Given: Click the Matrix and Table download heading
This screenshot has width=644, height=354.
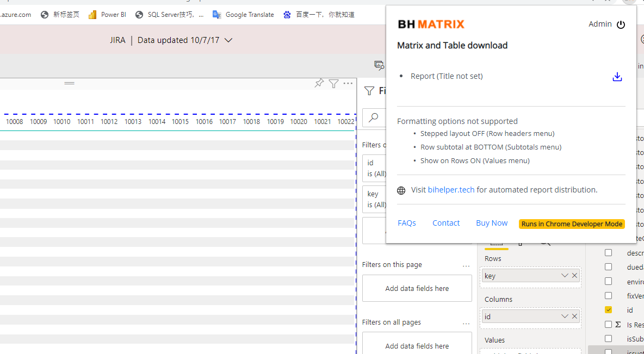Looking at the screenshot, I should (452, 45).
